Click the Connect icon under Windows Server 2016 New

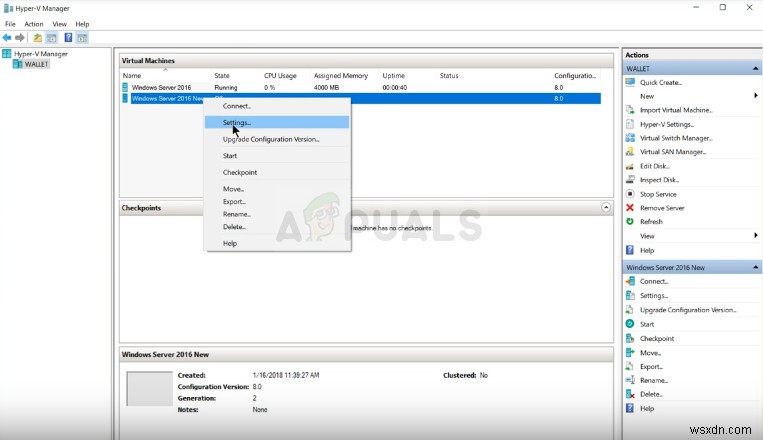630,281
